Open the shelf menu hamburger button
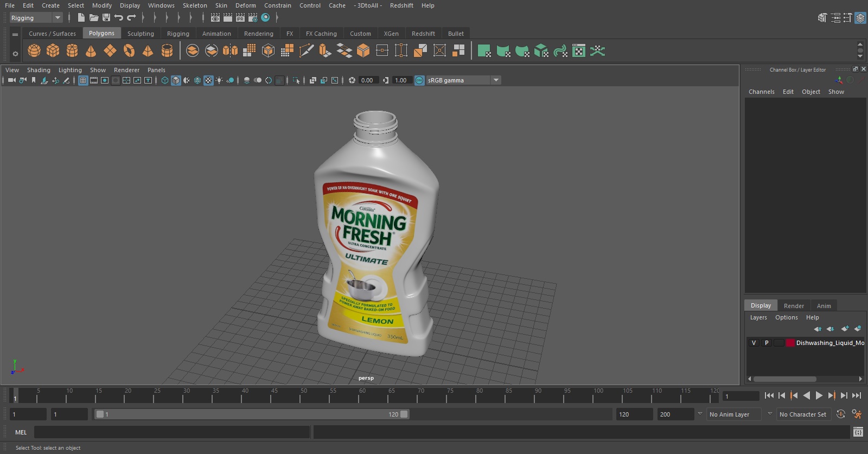 pos(15,34)
